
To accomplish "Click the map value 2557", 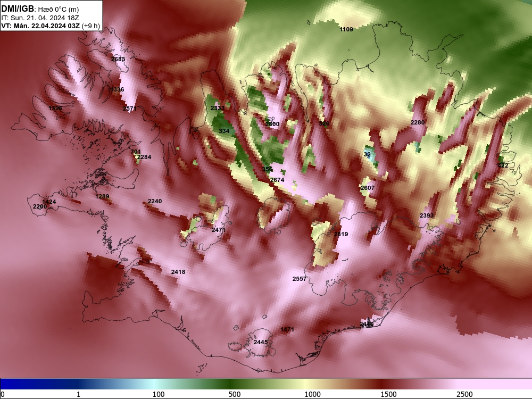I will tap(299, 279).
